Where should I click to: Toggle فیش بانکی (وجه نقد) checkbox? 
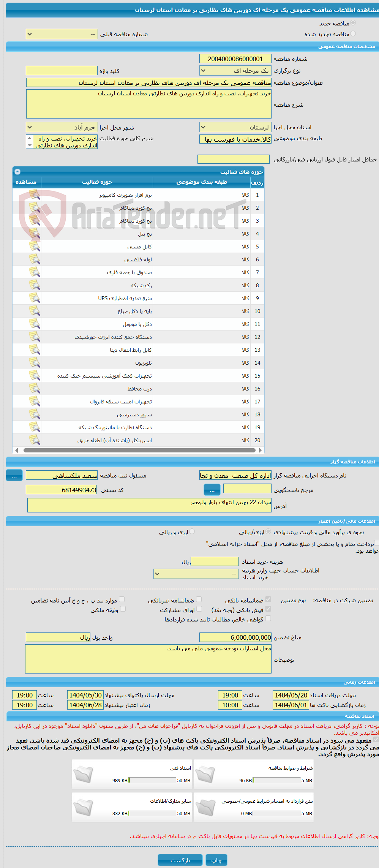[268, 609]
